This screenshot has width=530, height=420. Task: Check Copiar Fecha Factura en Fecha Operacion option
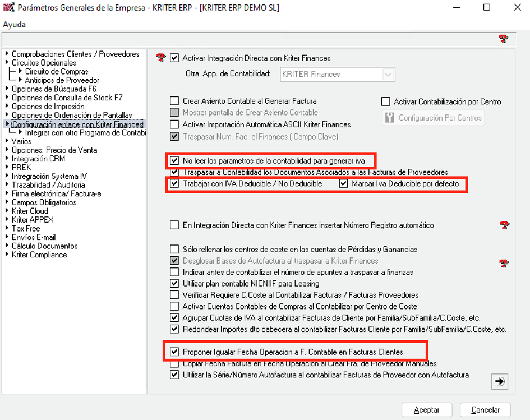174,363
